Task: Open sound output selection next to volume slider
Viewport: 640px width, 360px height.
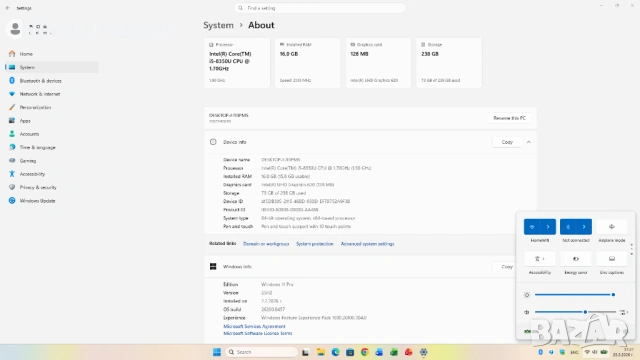Action: [624, 312]
